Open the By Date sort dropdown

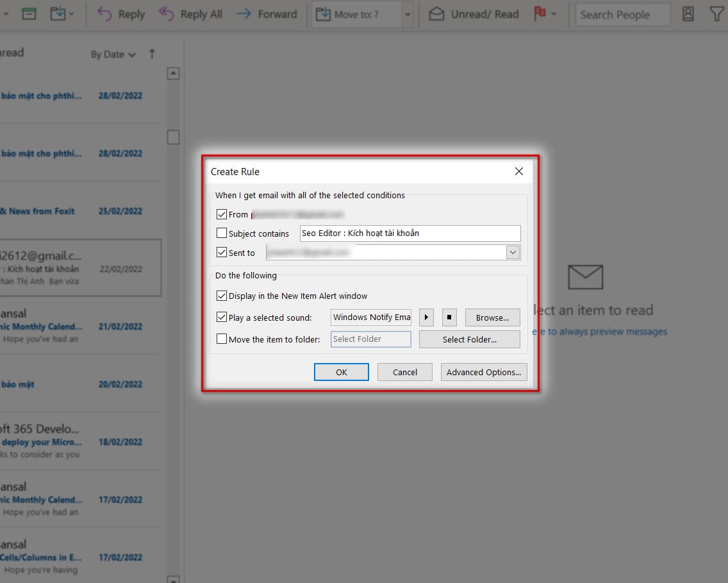point(113,55)
